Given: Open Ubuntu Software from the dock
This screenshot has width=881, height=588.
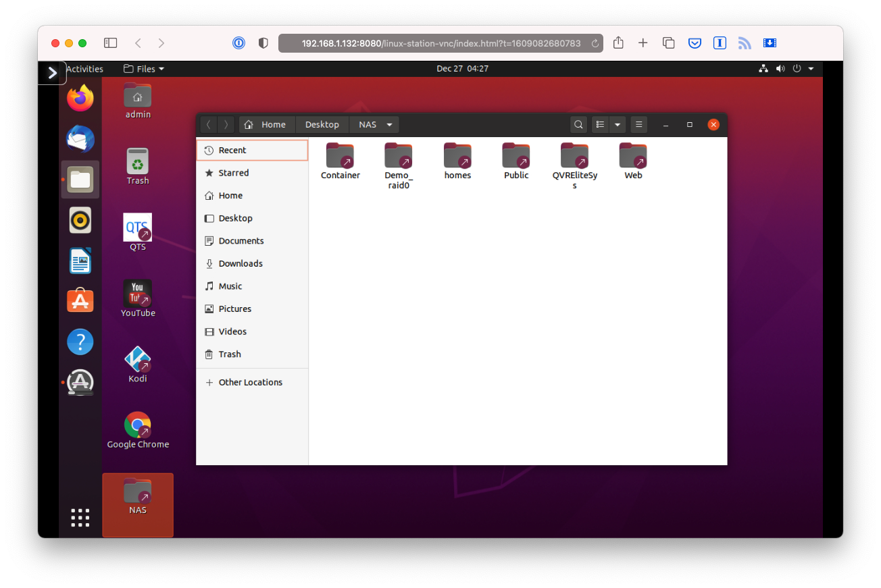Looking at the screenshot, I should [x=80, y=300].
